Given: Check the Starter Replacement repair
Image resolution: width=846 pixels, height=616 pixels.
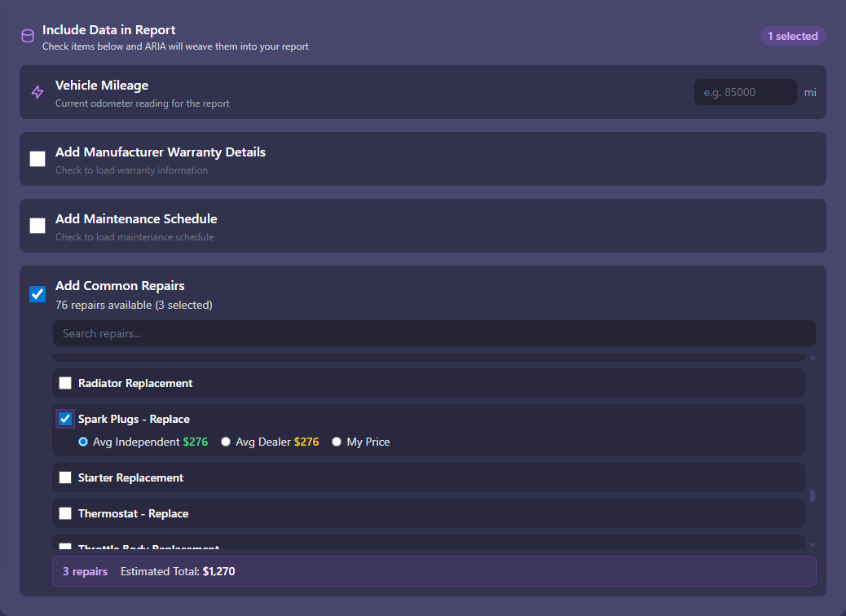Looking at the screenshot, I should click(x=65, y=477).
